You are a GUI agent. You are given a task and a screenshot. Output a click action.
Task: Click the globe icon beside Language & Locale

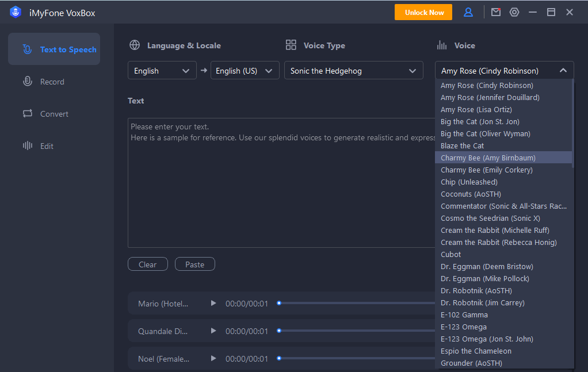coord(135,45)
